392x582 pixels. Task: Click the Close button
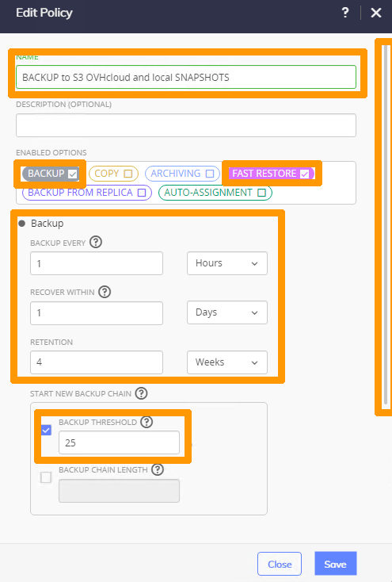[280, 564]
